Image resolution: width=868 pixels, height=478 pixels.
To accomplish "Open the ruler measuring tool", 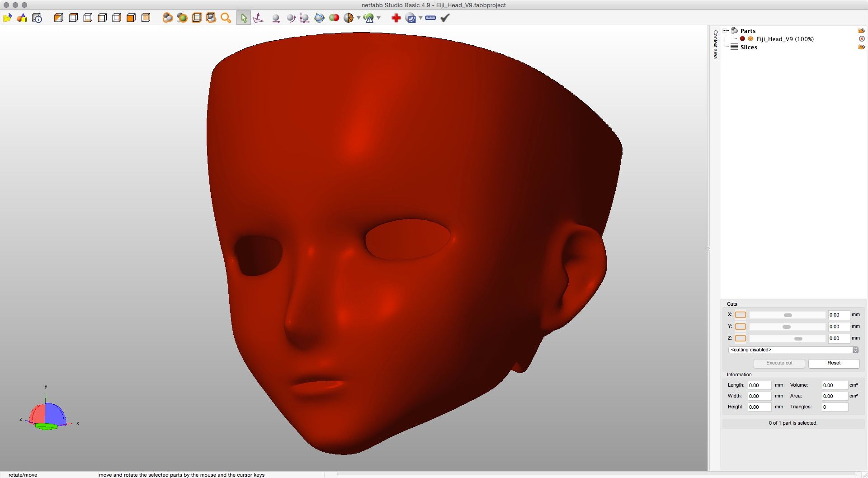I will coord(430,18).
